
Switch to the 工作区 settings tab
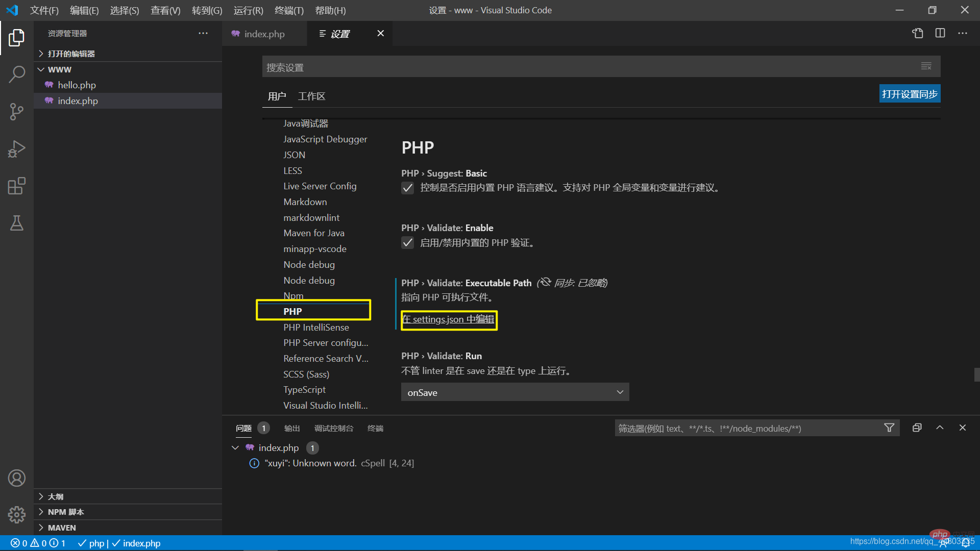311,96
